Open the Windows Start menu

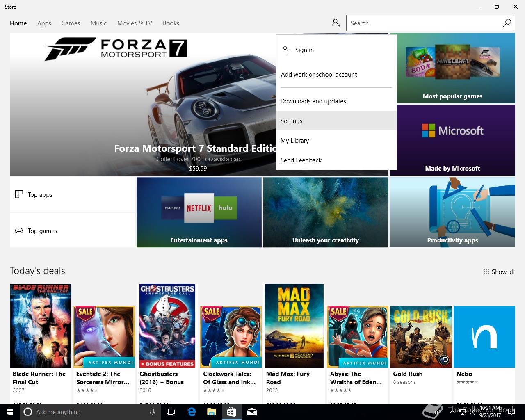click(9, 412)
